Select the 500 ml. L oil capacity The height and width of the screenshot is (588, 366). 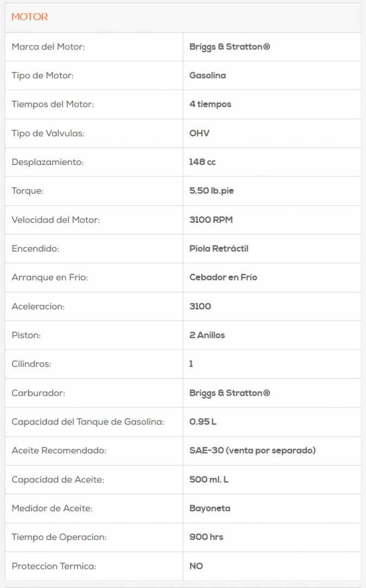[x=209, y=480]
